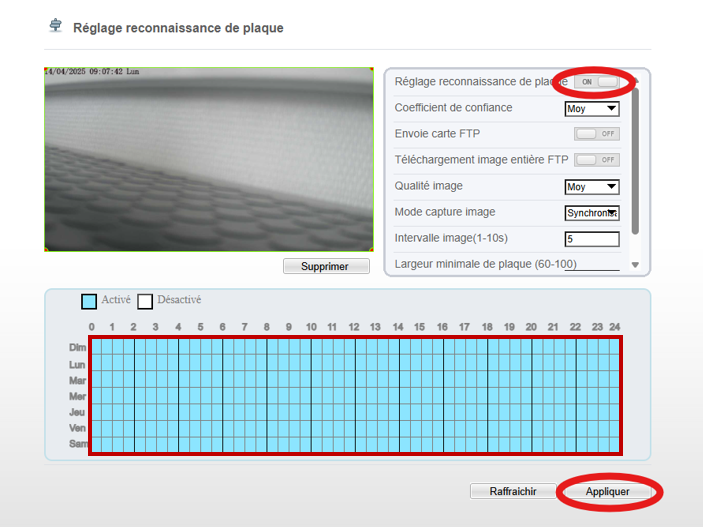Click the Supprimer button
This screenshot has width=703, height=527.
tap(326, 266)
